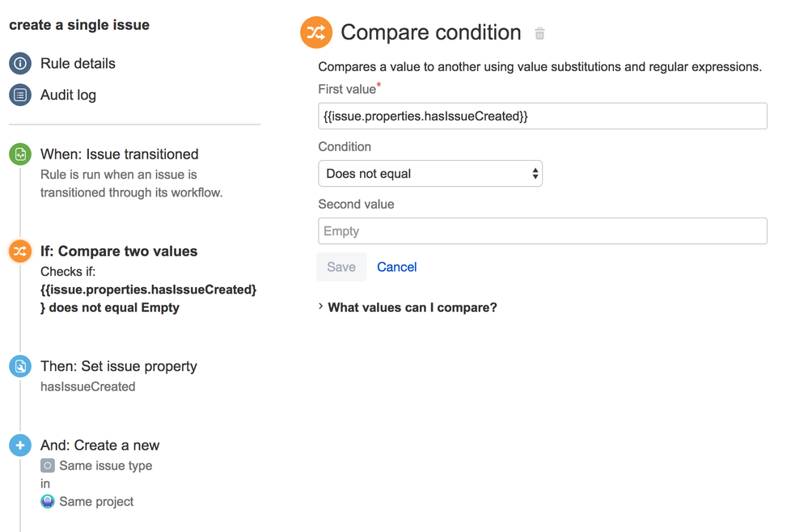Click the large orange Compare condition icon
808x532 pixels.
tap(316, 32)
